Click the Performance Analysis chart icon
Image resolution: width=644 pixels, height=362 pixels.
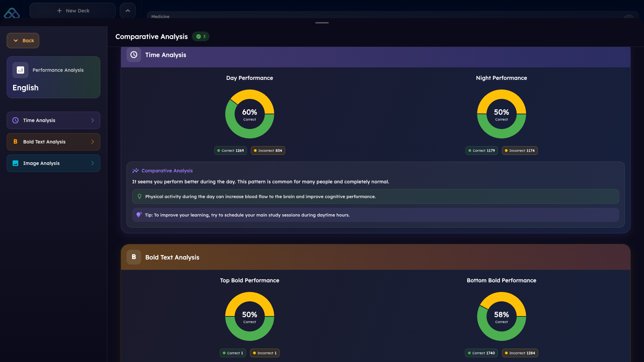point(20,70)
